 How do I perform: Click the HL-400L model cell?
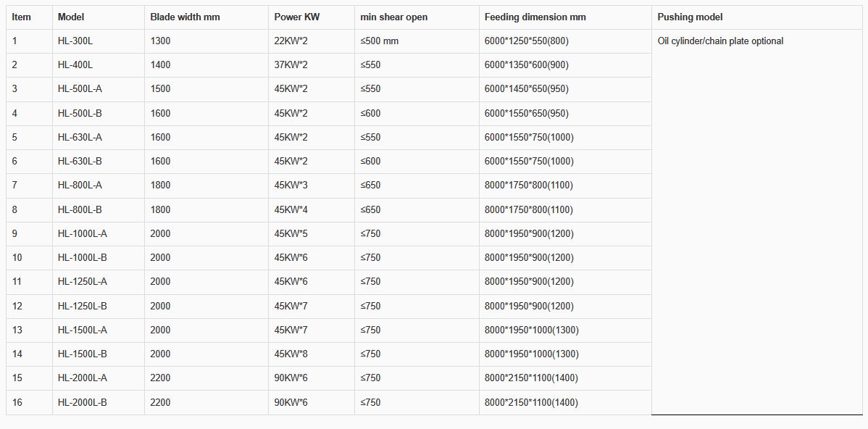(75, 65)
